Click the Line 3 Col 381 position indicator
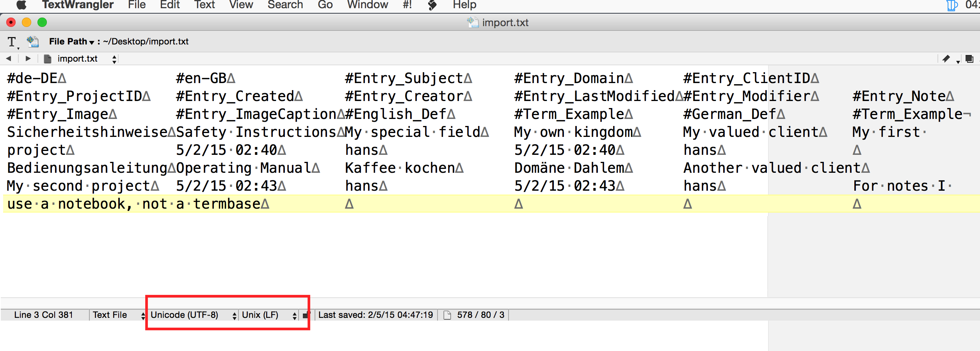Screen dimensions: 980x351 tap(44, 315)
